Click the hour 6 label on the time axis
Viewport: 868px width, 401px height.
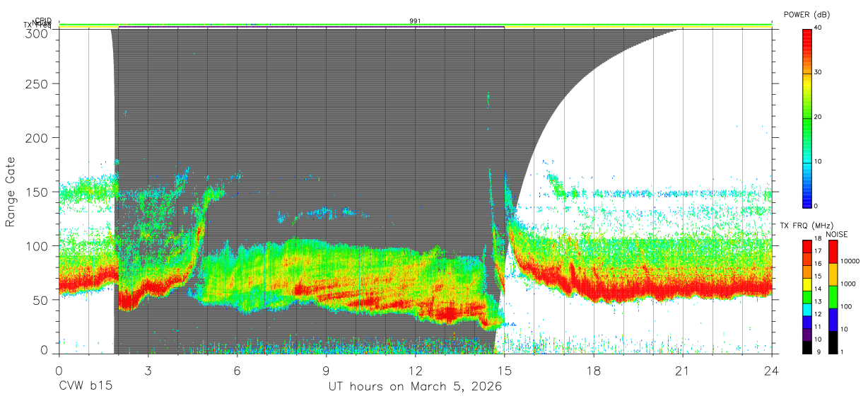coord(237,369)
